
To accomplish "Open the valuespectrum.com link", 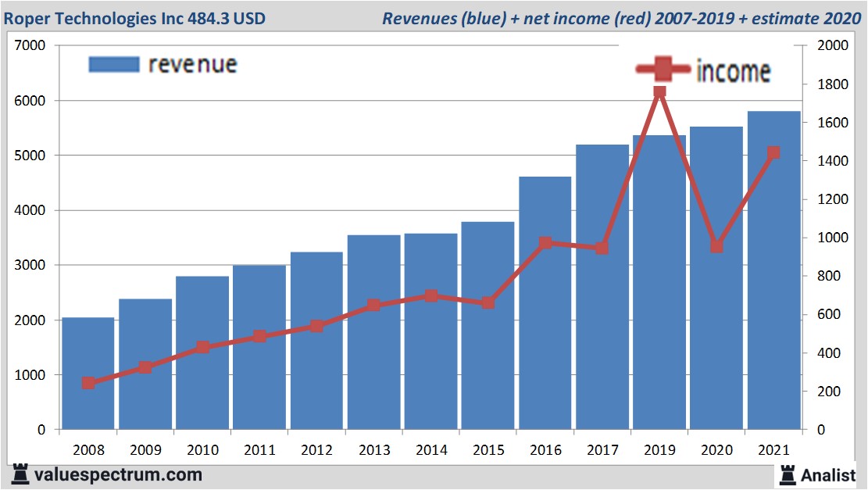I will point(118,474).
